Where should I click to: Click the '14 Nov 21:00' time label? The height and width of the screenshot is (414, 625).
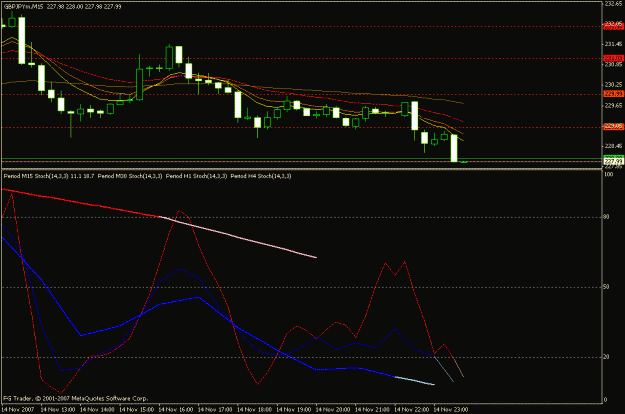click(x=372, y=409)
